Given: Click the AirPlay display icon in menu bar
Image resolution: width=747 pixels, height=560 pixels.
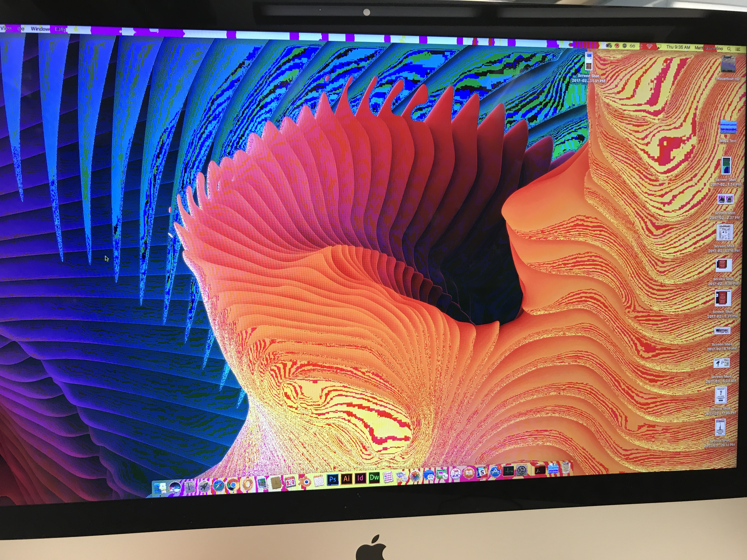Looking at the screenshot, I should [x=659, y=47].
